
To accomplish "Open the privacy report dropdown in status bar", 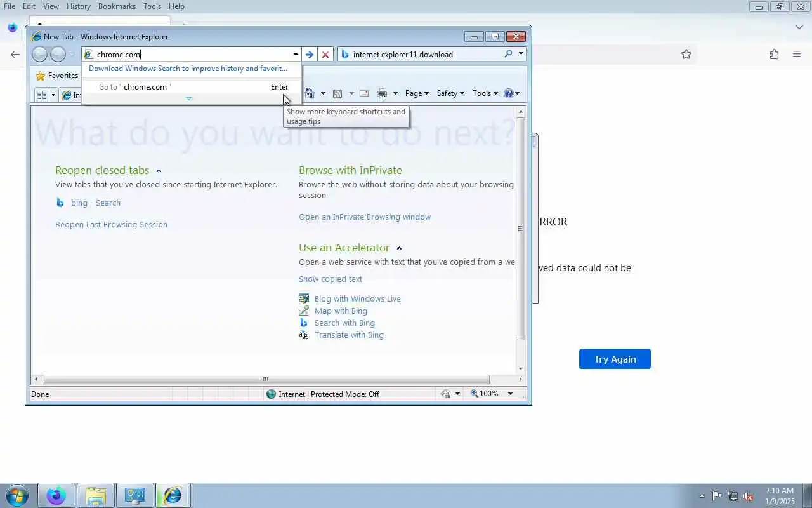I will 457,394.
